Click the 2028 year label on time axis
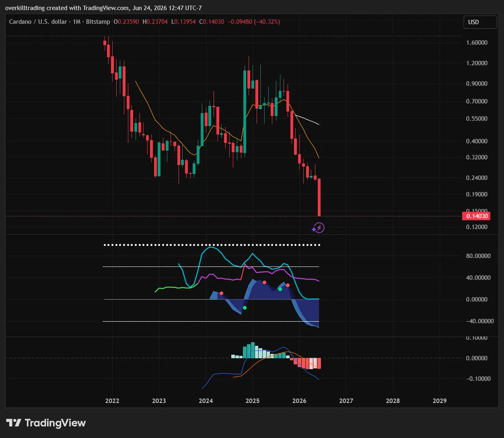Screen dimensions: 504x438 coord(393,401)
